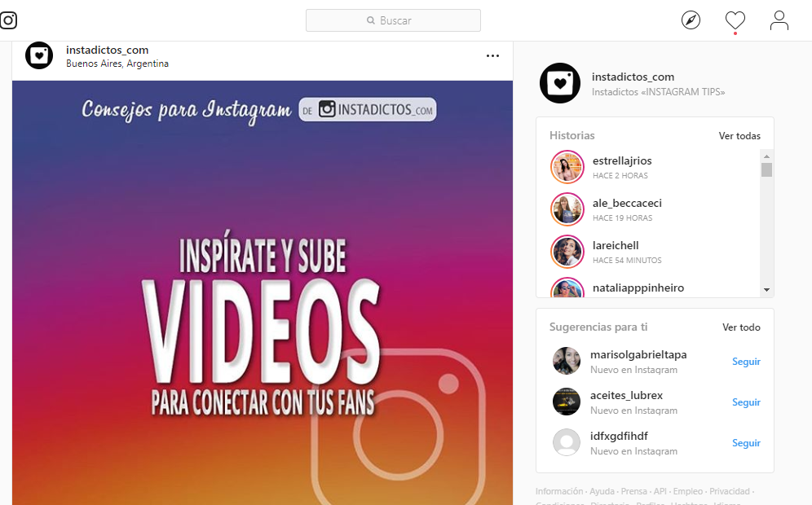Follow marisolgabrieltapa with Seguir
Image resolution: width=812 pixels, height=505 pixels.
(x=746, y=362)
